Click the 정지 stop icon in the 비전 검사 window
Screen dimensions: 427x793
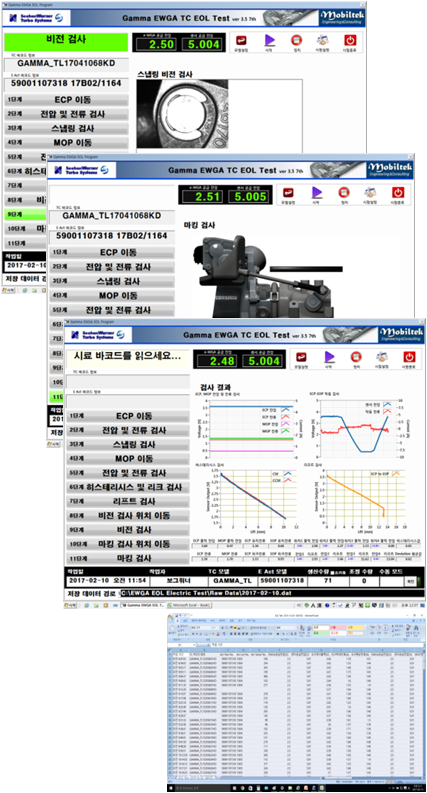[x=296, y=41]
